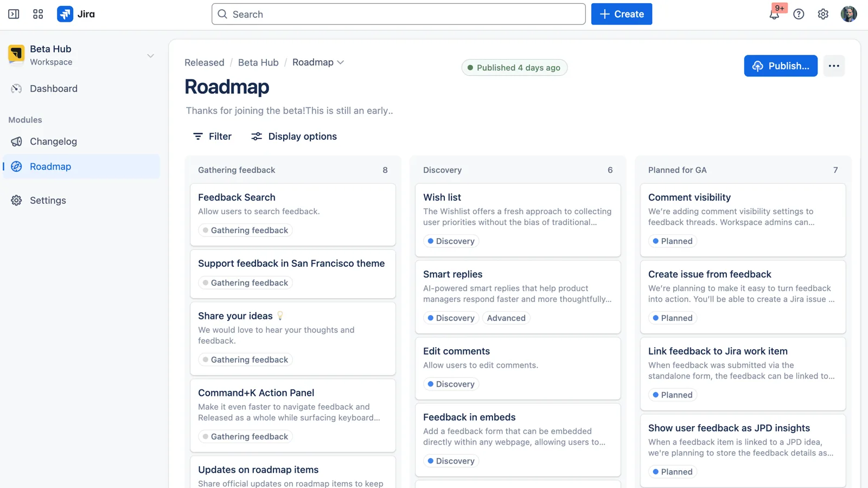
Task: Select the Roadmap module
Action: click(x=81, y=166)
